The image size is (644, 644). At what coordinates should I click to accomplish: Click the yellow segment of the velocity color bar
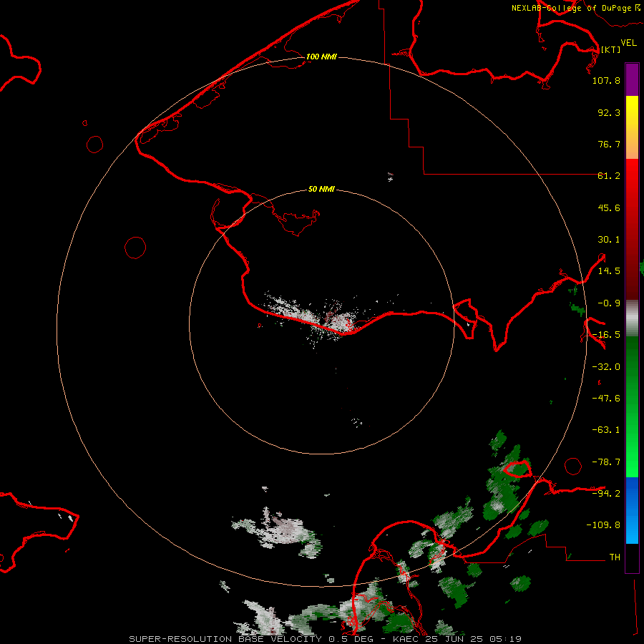(x=632, y=111)
